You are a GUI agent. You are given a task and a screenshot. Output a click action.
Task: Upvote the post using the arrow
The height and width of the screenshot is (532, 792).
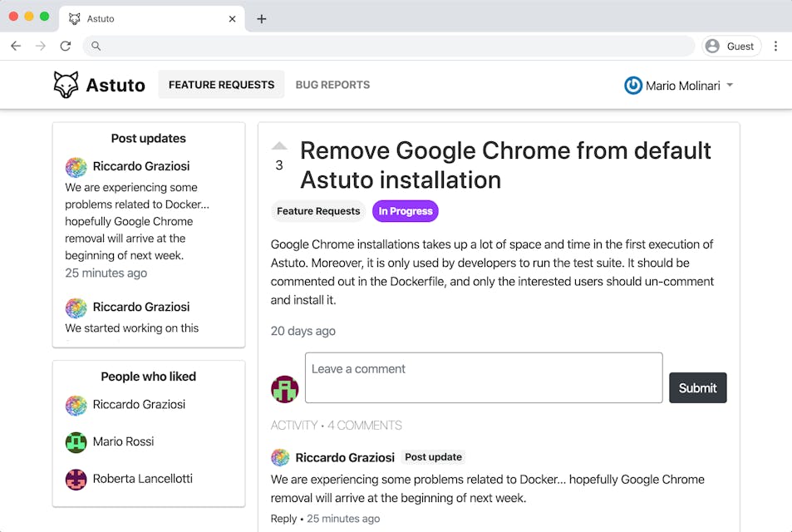coord(278,146)
